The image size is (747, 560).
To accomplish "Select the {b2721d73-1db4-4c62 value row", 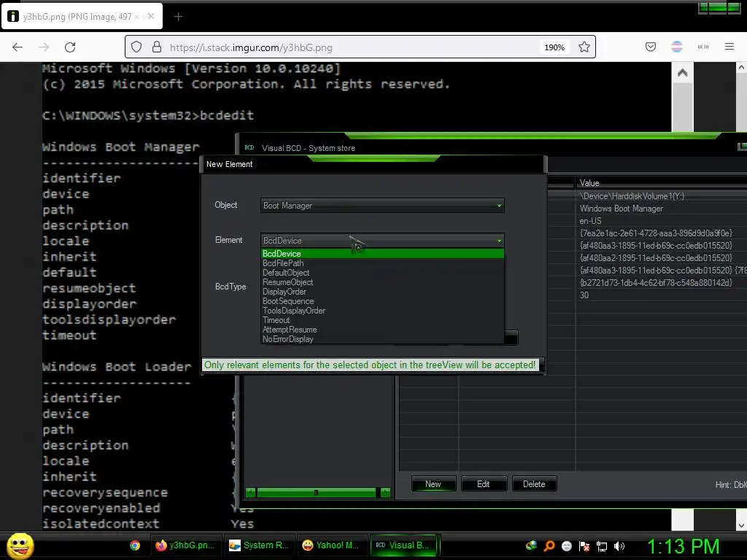I will point(661,283).
